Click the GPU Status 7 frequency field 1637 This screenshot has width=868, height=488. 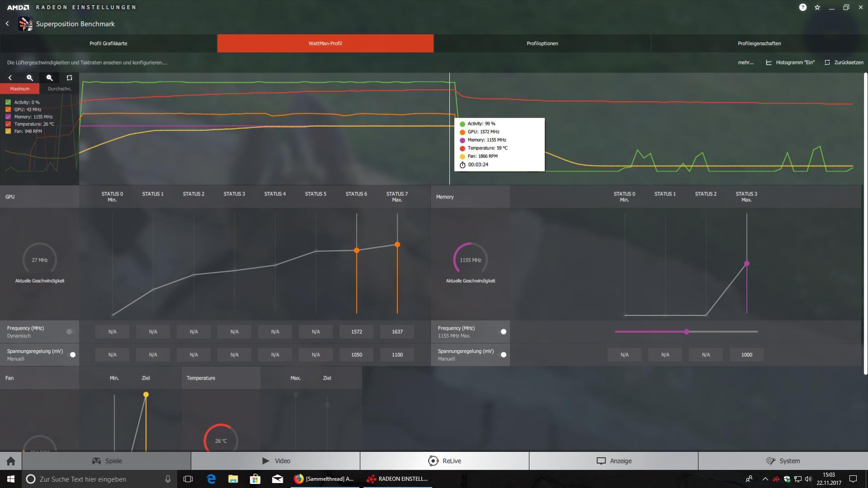click(397, 332)
